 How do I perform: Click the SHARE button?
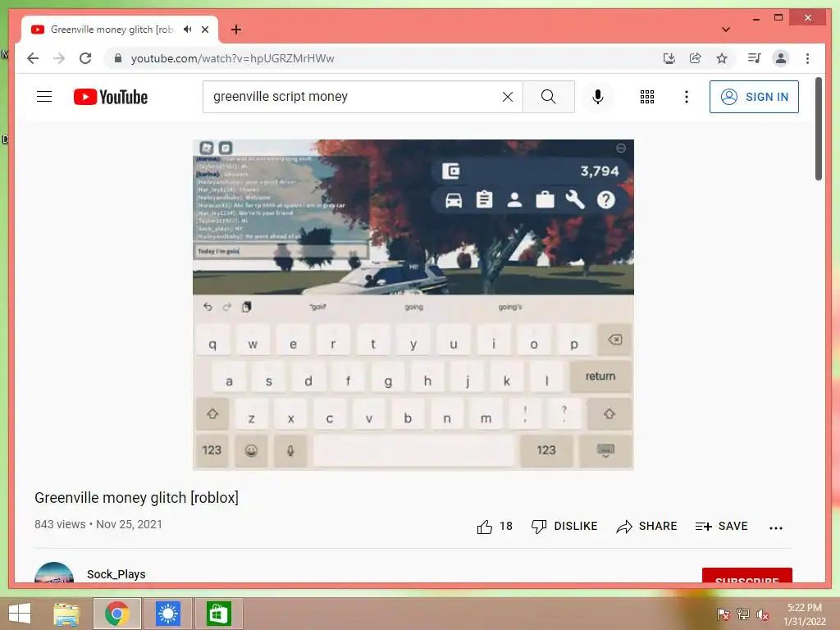point(646,526)
